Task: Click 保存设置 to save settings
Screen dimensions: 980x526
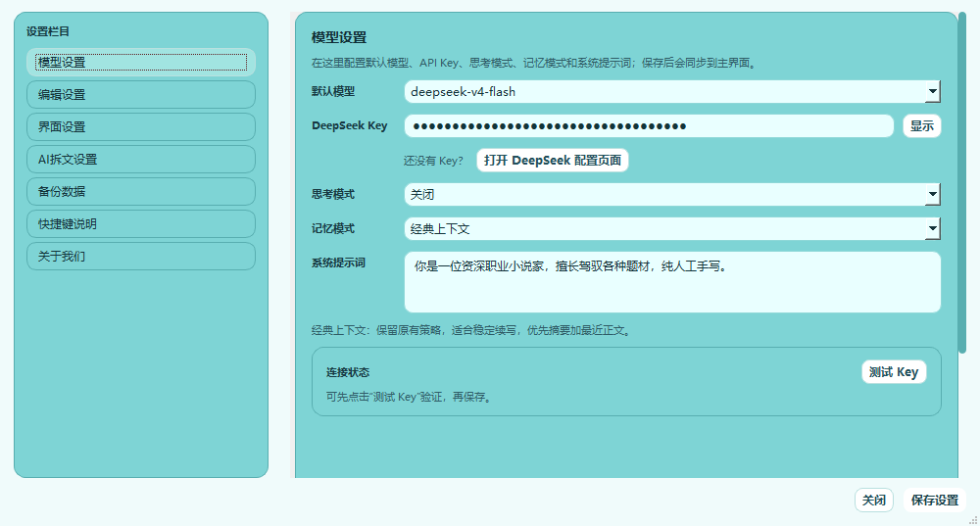Action: pos(934,501)
